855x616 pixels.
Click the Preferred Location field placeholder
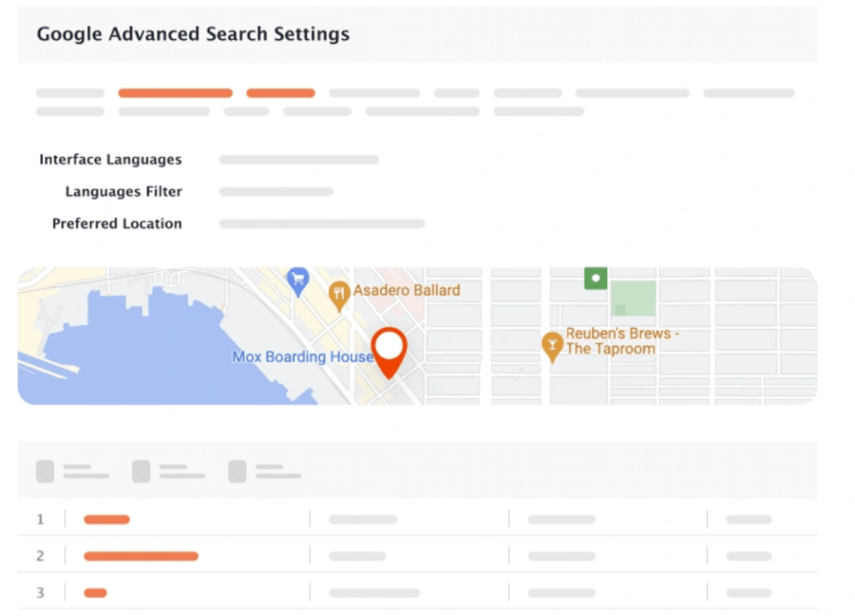coord(321,224)
